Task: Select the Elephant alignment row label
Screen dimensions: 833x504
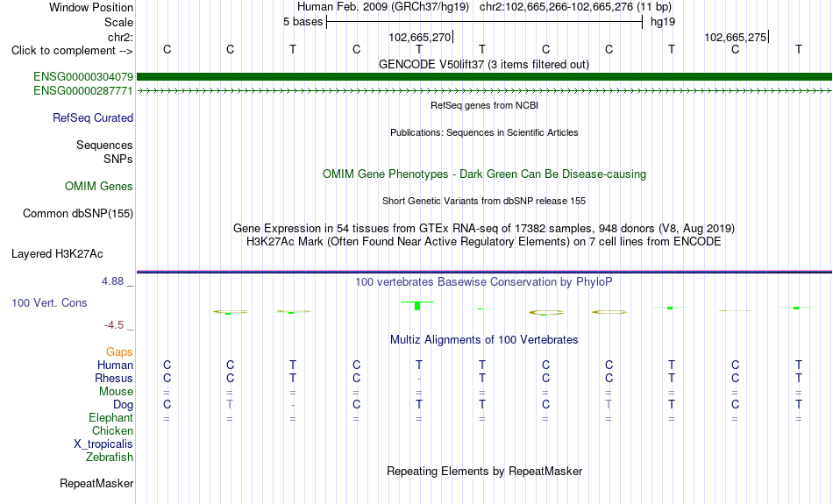Action: point(111,418)
